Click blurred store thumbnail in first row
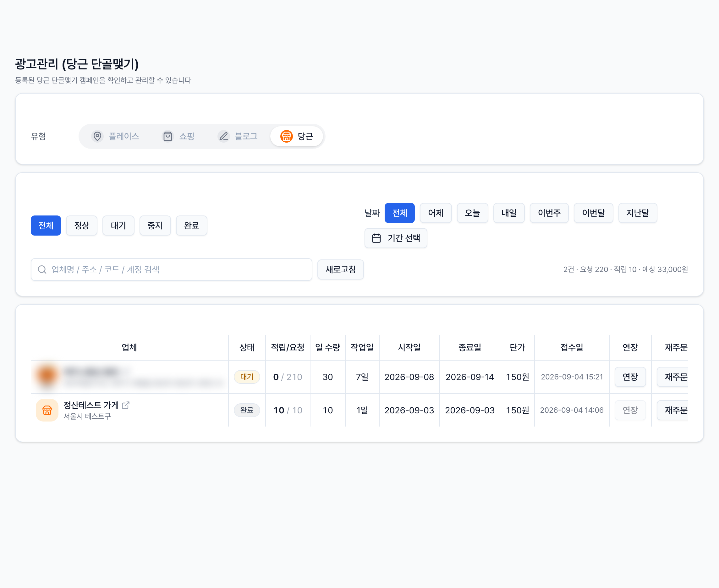Viewport: 719px width, 588px height. coord(47,377)
